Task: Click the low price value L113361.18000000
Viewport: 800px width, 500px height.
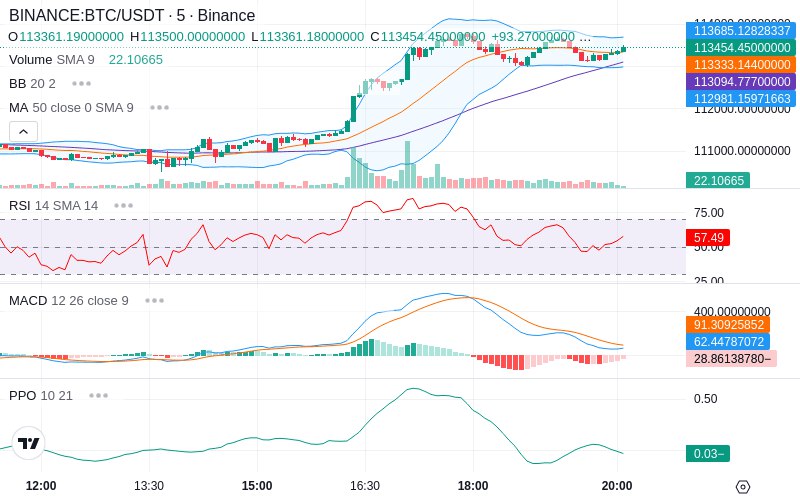Action: tap(308, 37)
